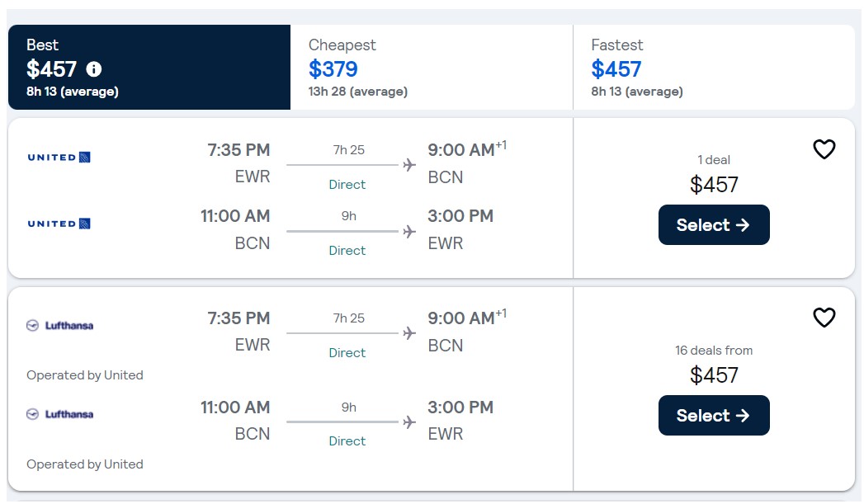Click the info icon next to Best price
Screen dimensions: 864x504
point(93,69)
